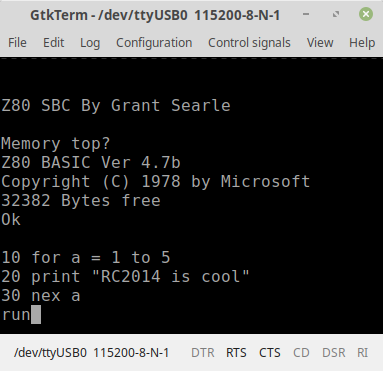Click the CD signal indicator

point(301,353)
